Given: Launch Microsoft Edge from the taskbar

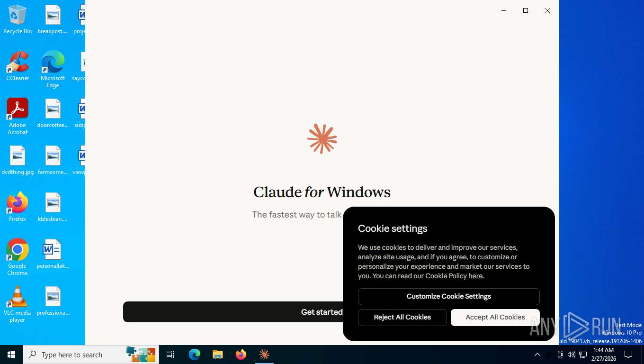Looking at the screenshot, I should (195, 355).
